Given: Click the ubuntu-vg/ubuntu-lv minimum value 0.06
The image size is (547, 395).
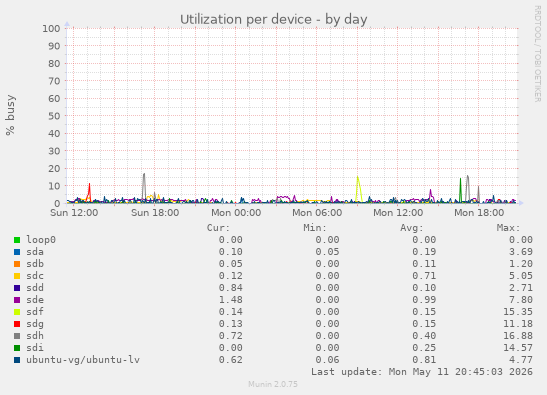Looking at the screenshot, I should [x=327, y=360].
